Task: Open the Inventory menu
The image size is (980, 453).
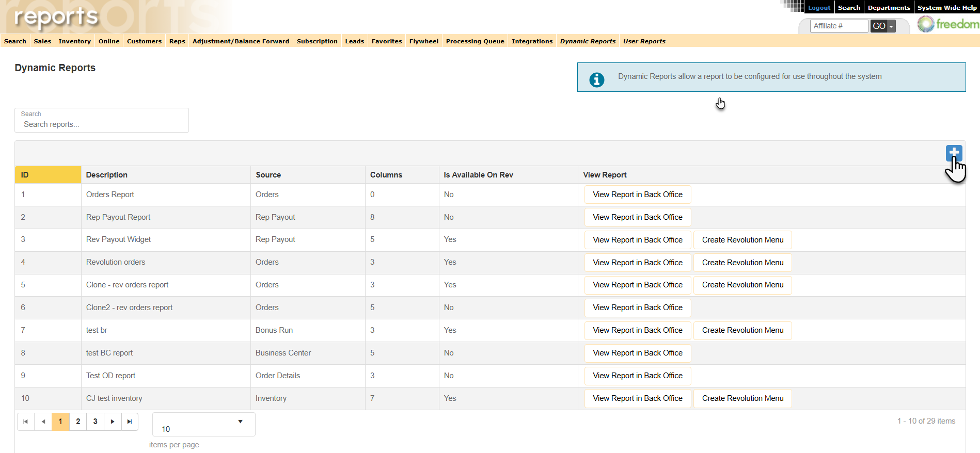Action: (74, 41)
